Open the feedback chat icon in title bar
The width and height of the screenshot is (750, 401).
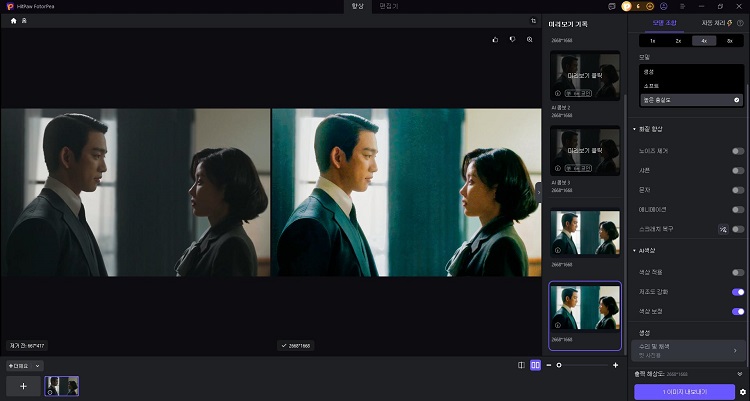pyautogui.click(x=611, y=6)
